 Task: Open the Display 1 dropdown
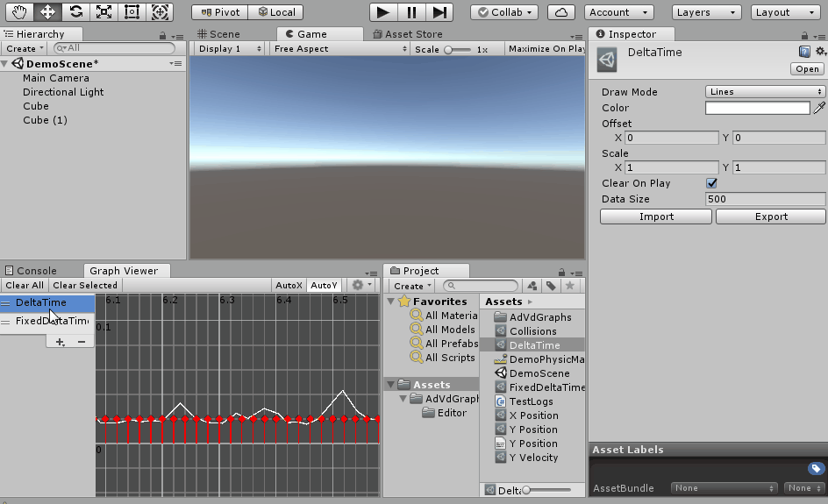coord(229,48)
